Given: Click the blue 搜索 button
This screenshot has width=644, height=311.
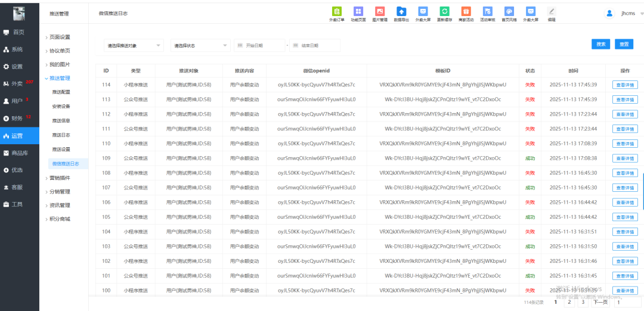Looking at the screenshot, I should pos(601,44).
